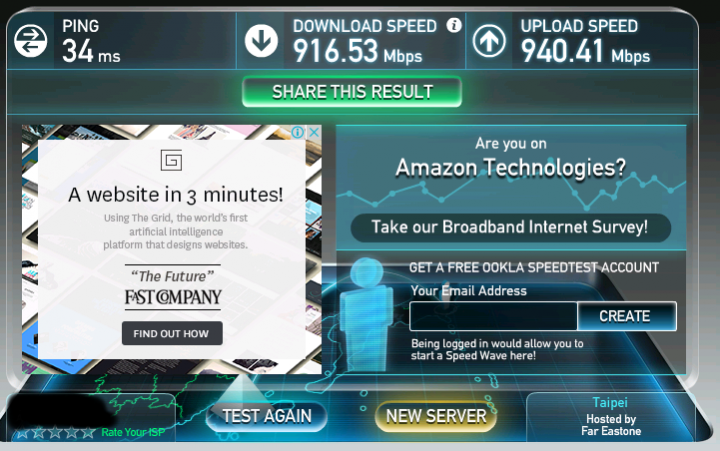Click the upload speed arrow icon
The height and width of the screenshot is (451, 720).
489,41
